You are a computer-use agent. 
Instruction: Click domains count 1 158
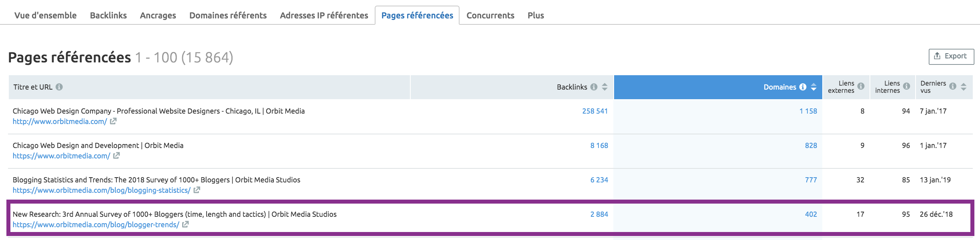pyautogui.click(x=808, y=111)
